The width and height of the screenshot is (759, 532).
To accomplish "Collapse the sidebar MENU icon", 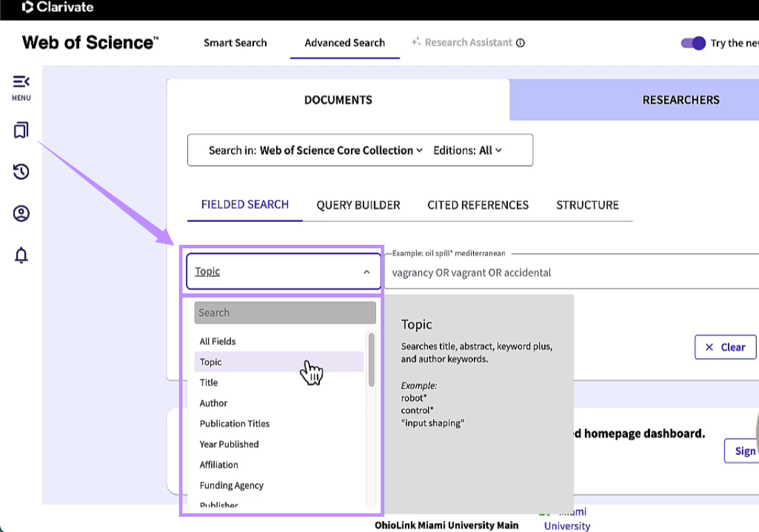I will tap(22, 87).
